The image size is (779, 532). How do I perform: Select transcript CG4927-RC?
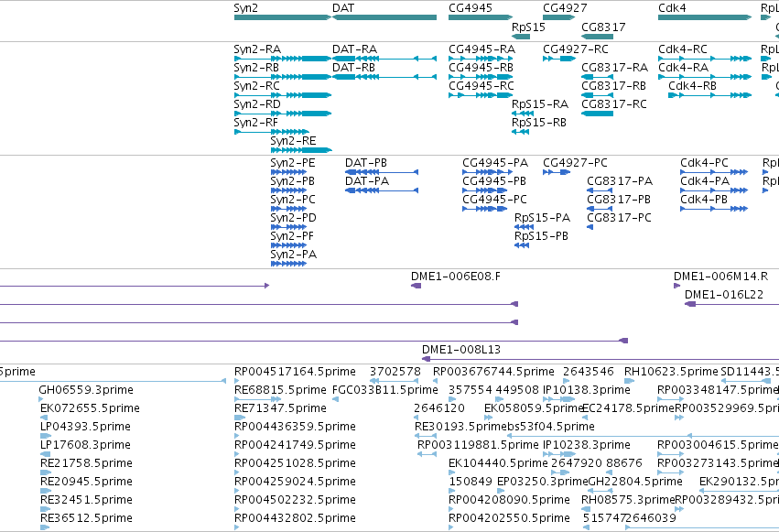click(559, 59)
